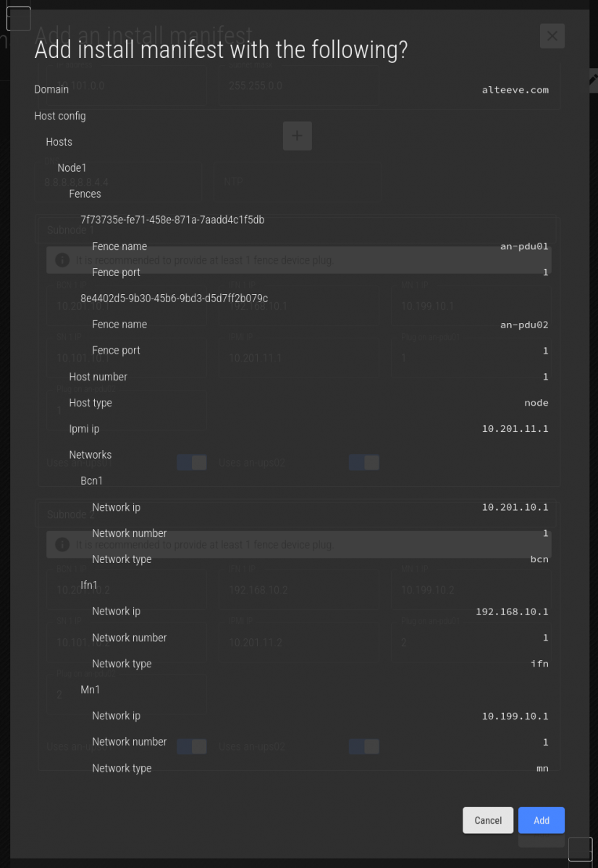Image resolution: width=598 pixels, height=868 pixels.
Task: Cancel the install manifest confirmation
Action: tap(488, 820)
